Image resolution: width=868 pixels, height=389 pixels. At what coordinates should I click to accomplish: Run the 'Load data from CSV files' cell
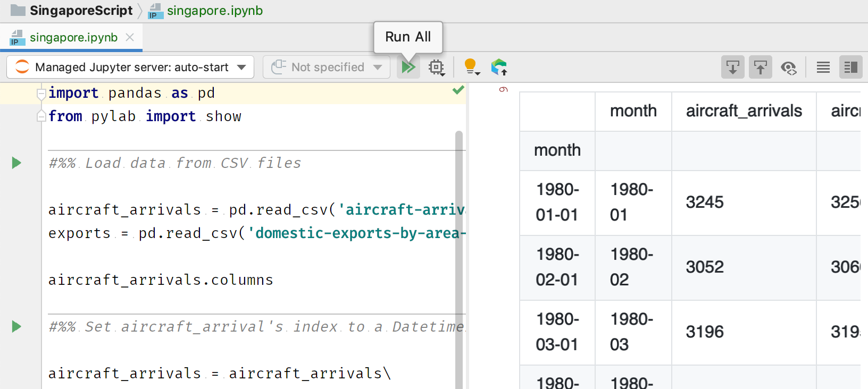[x=16, y=163]
